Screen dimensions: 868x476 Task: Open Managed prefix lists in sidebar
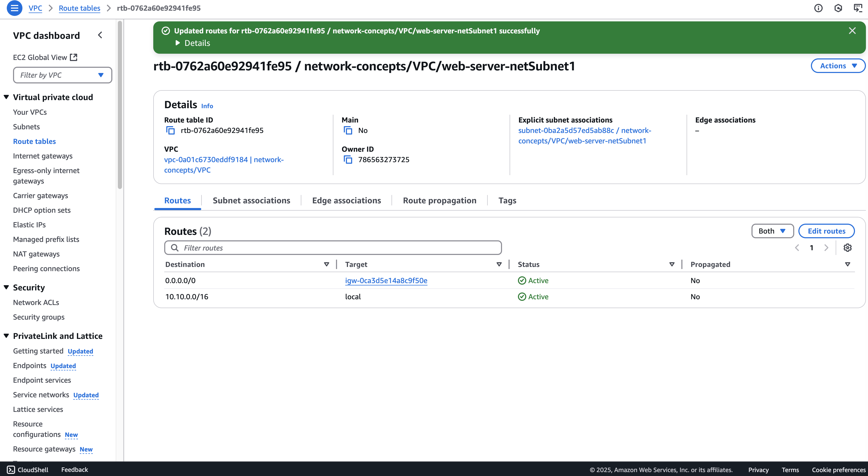(46, 239)
